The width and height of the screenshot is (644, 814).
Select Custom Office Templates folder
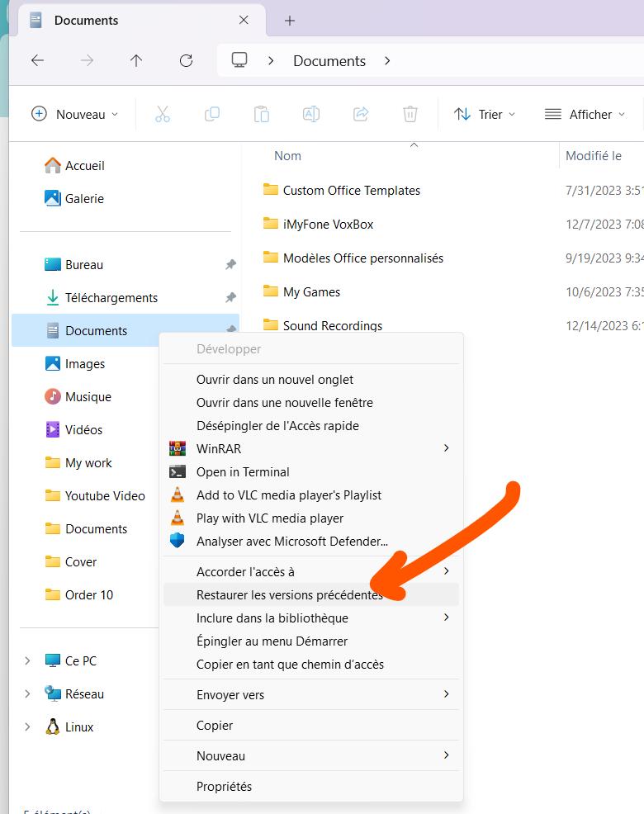341,191
